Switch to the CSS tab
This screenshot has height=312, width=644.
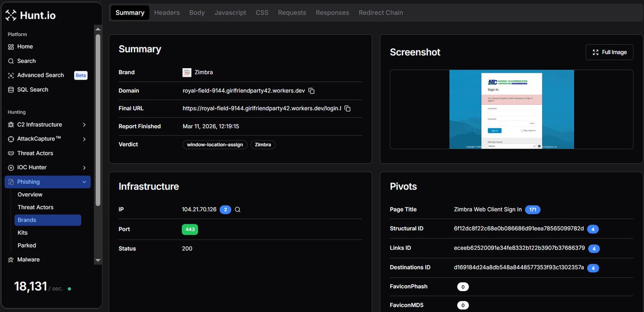[x=262, y=12]
